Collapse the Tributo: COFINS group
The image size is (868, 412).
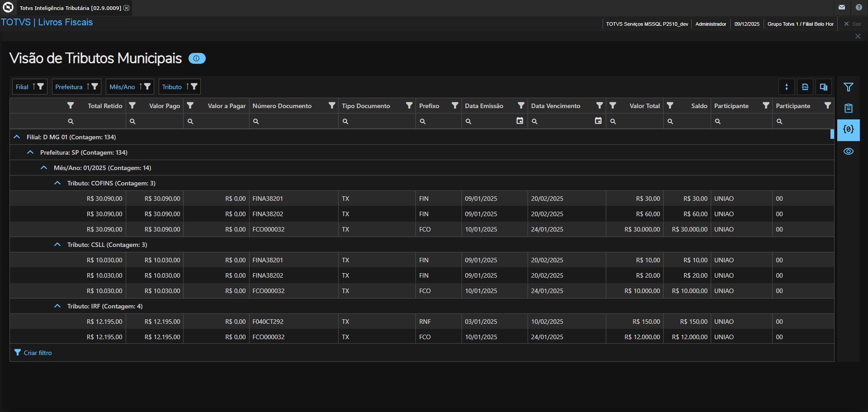tap(57, 183)
